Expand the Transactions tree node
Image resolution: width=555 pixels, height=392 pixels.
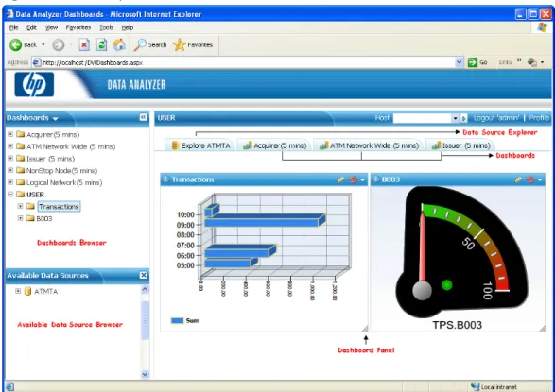coord(21,207)
